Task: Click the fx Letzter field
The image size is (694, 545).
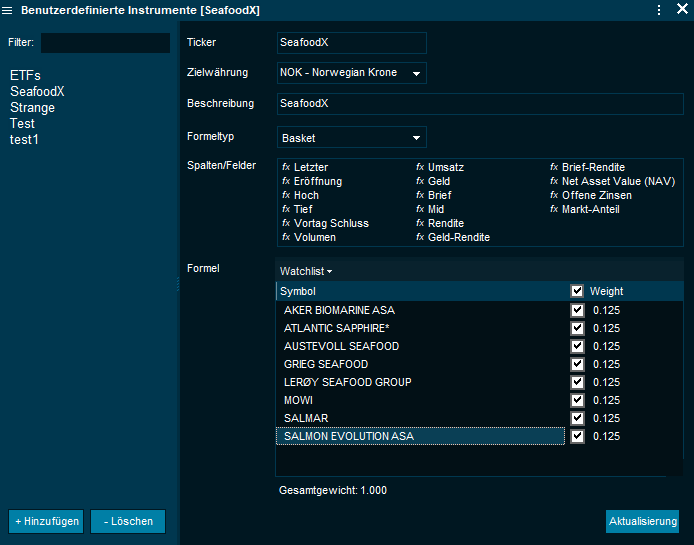Action: coord(305,167)
